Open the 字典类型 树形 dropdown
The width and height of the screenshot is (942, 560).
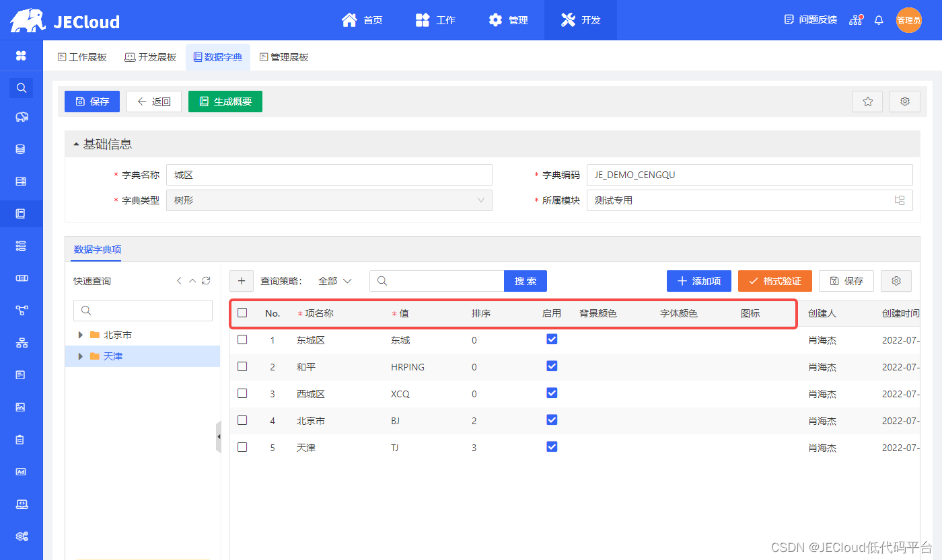(329, 200)
